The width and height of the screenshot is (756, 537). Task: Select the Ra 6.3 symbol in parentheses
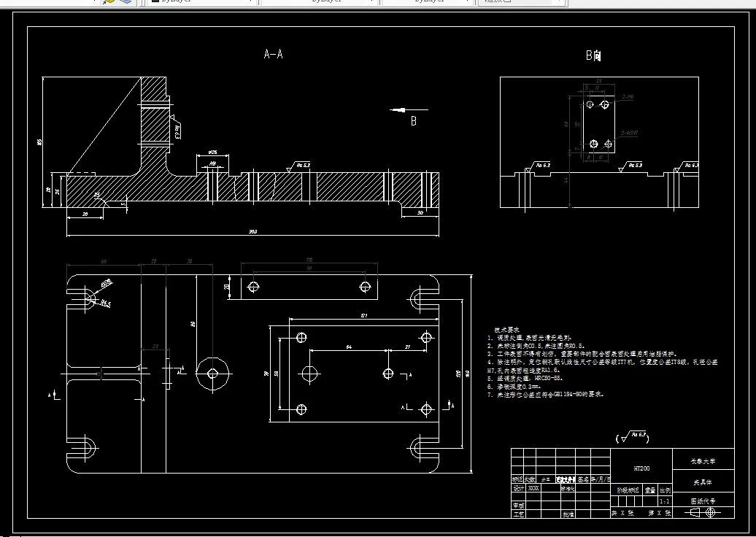coord(633,437)
